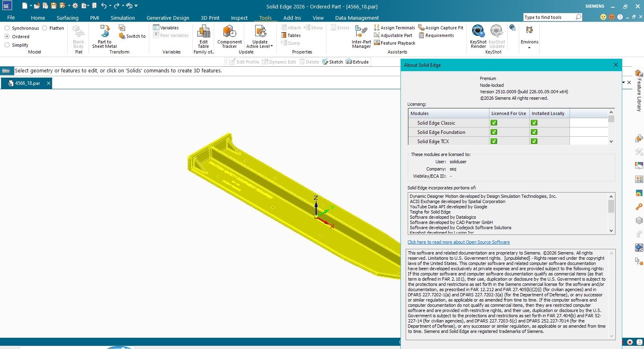Toggle Solid Edge TCX Installed Locally checkbox
Image resolution: width=644 pixels, height=349 pixels.
pyautogui.click(x=534, y=142)
